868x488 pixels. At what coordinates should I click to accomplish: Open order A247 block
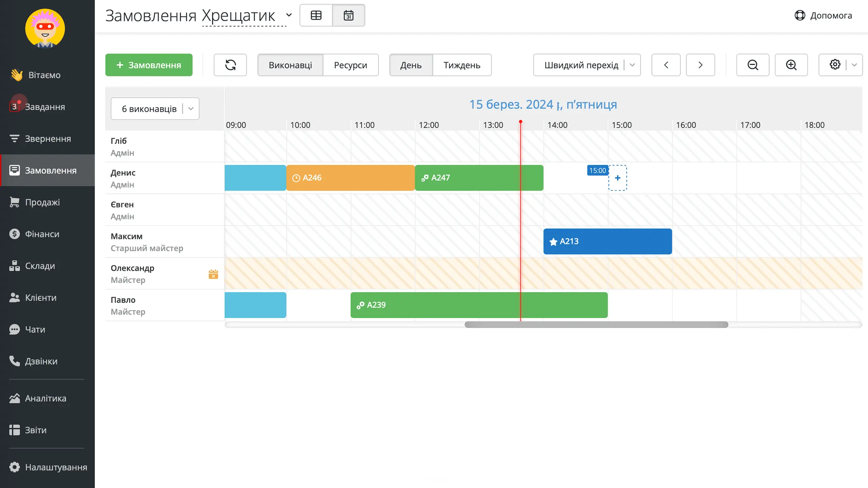pyautogui.click(x=479, y=178)
